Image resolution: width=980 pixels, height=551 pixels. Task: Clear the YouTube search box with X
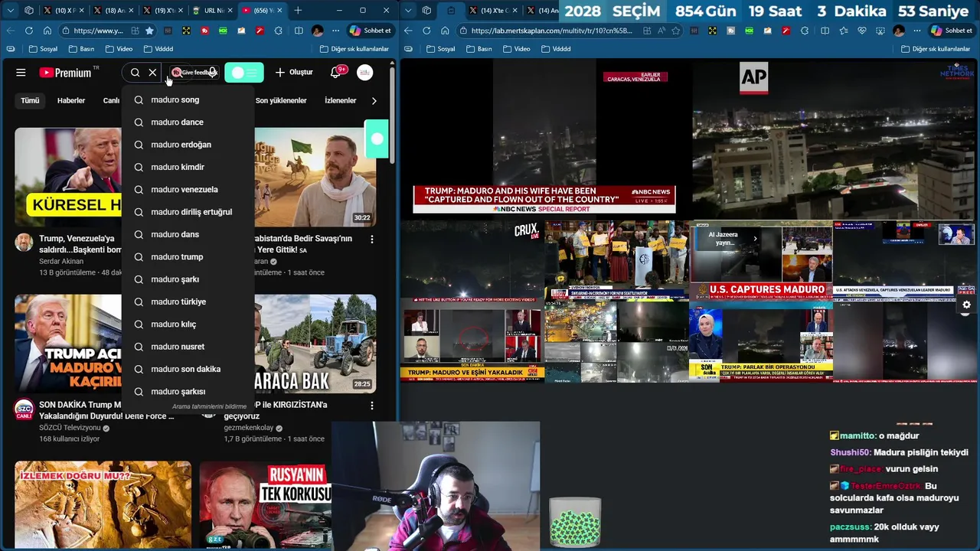152,73
